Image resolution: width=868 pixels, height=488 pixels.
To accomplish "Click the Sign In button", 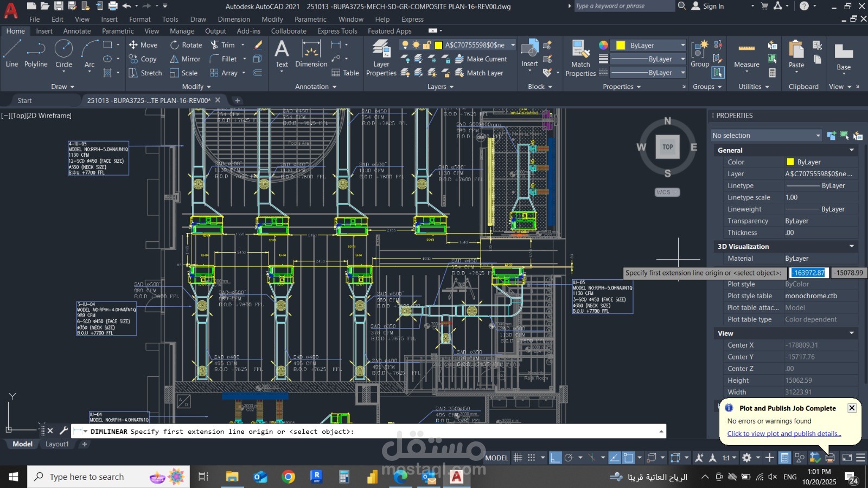I will pyautogui.click(x=707, y=6).
